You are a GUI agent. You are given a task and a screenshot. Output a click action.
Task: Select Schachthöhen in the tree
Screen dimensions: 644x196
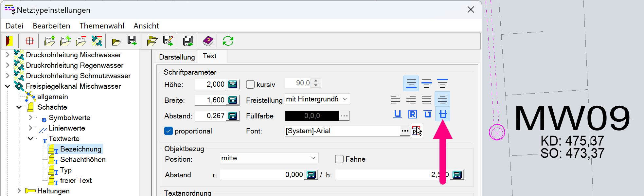pyautogui.click(x=82, y=160)
